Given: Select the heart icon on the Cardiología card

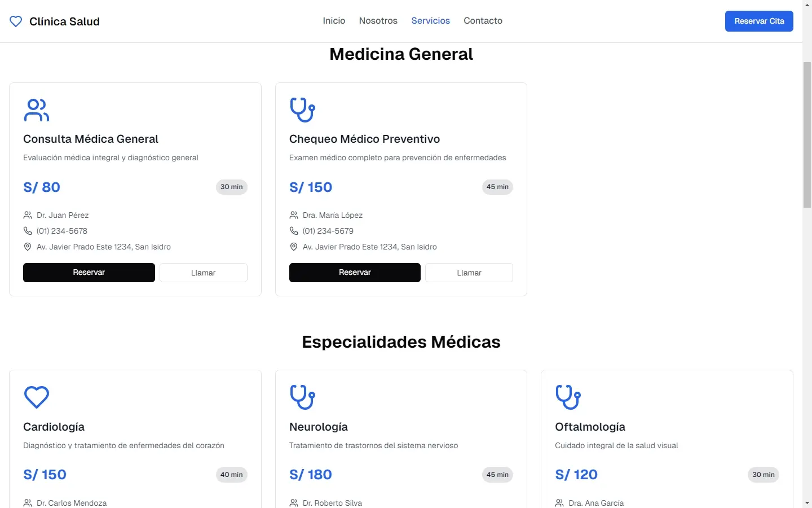Looking at the screenshot, I should (36, 397).
